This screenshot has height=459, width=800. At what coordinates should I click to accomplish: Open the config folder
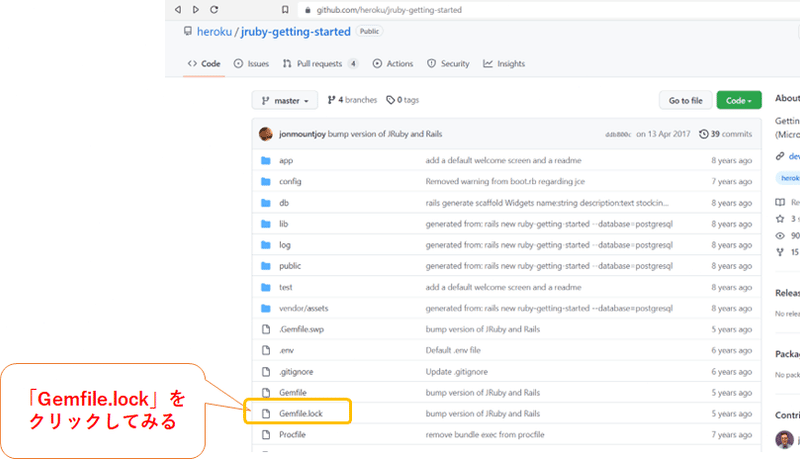tap(290, 182)
